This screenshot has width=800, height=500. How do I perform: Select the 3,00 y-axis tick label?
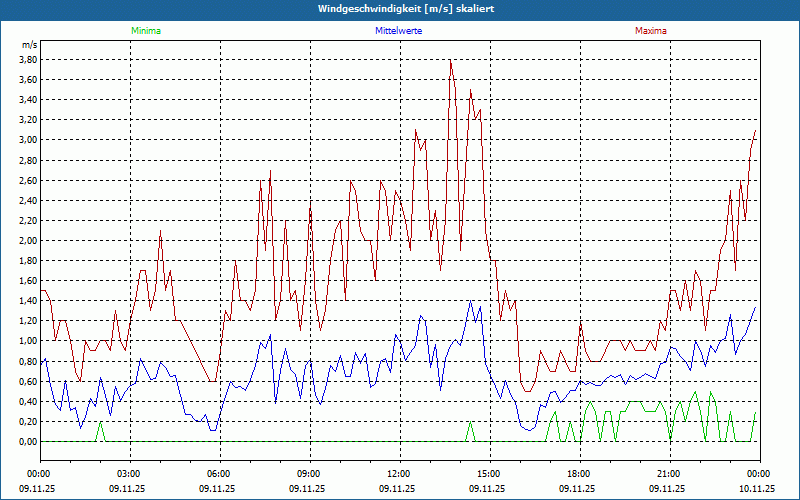click(28, 140)
